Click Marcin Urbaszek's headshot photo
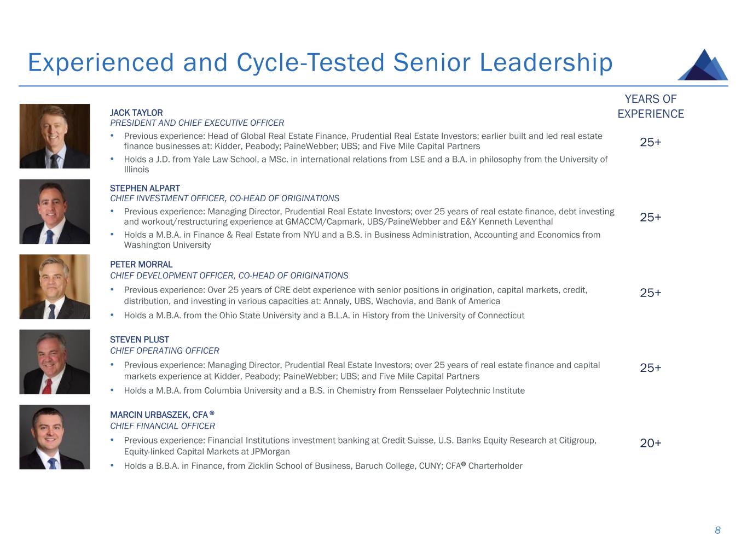The height and width of the screenshot is (560, 747). (55, 437)
